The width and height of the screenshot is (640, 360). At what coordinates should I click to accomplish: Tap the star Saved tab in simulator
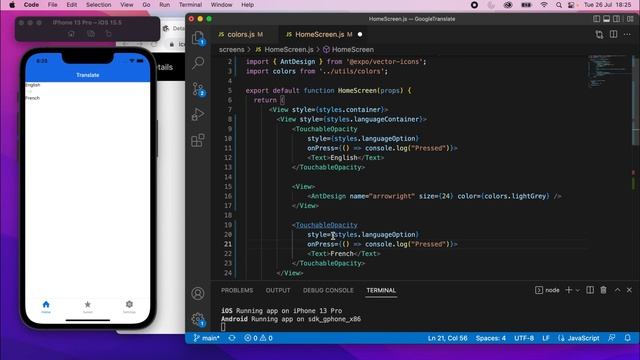87,307
